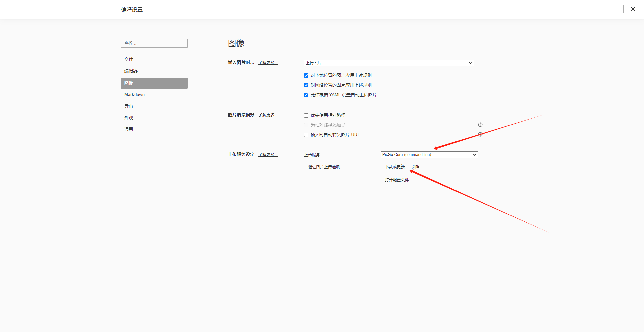Expand the PicGo-Core (command line) upload service dropdown
644x332 pixels.
tap(429, 155)
